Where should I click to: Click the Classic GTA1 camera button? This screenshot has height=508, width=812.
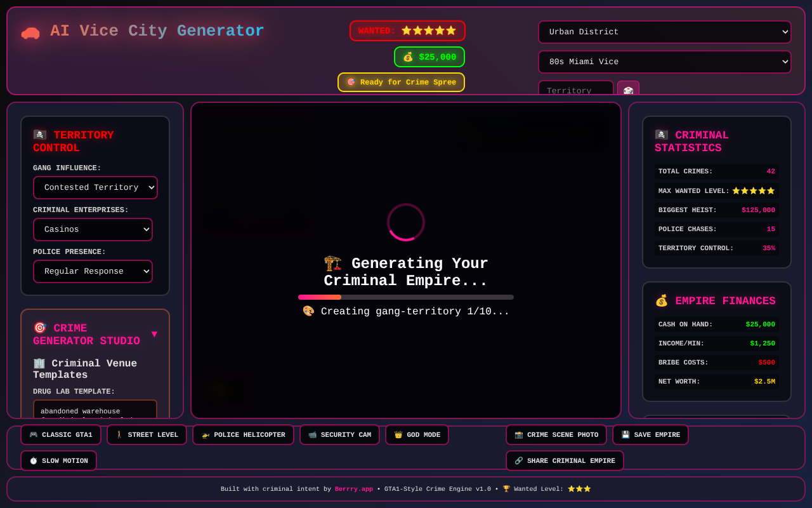click(x=61, y=435)
